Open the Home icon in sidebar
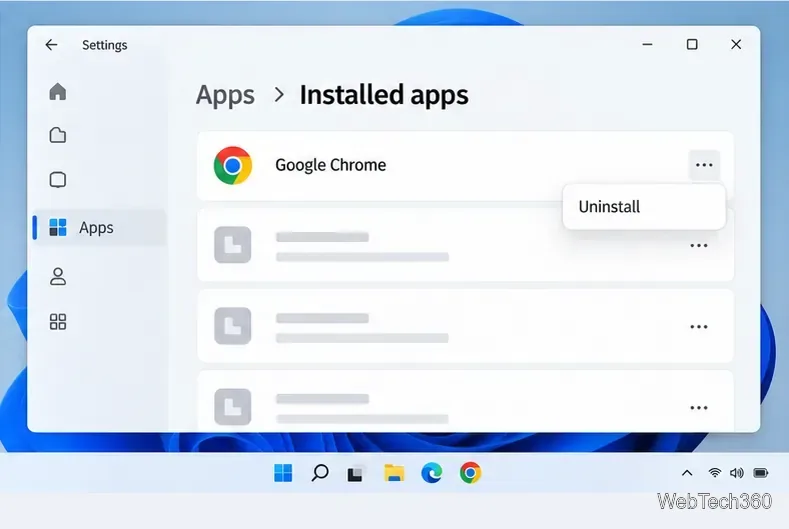 point(58,92)
